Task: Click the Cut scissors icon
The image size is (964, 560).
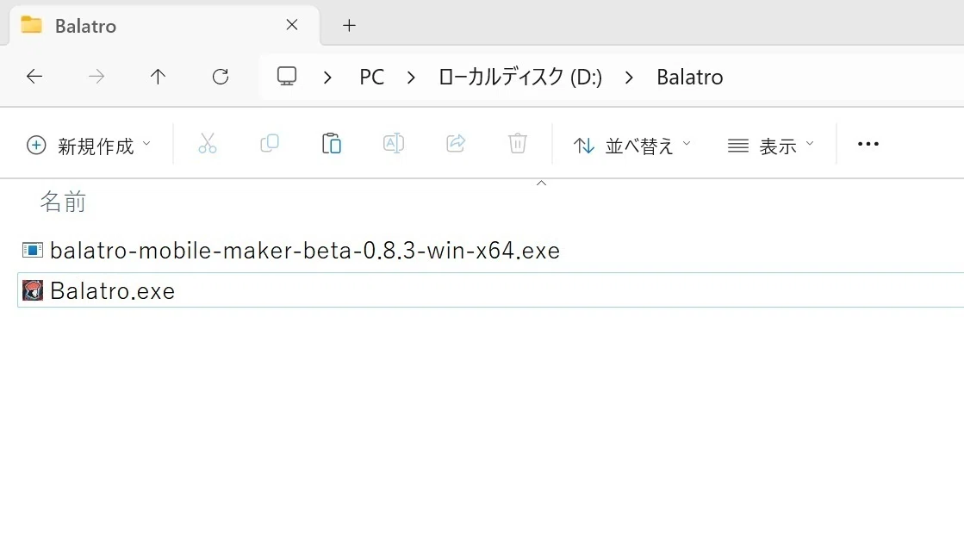Action: (208, 144)
